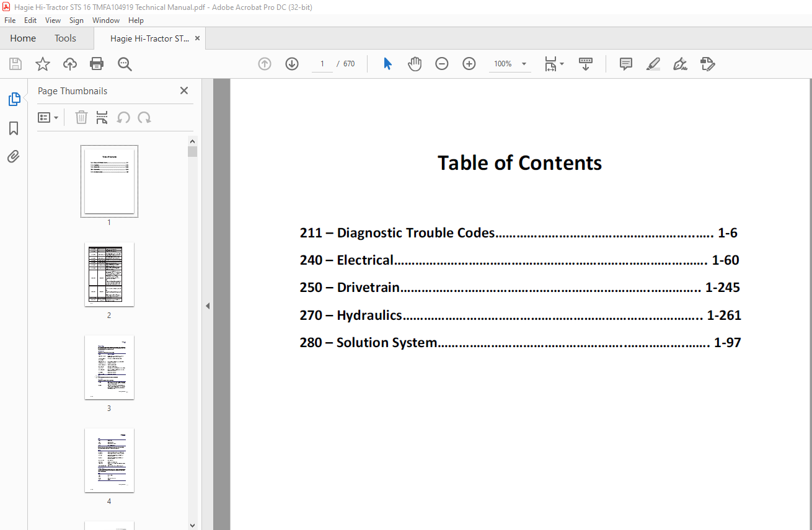Activate the Hand pan tool

(x=415, y=64)
